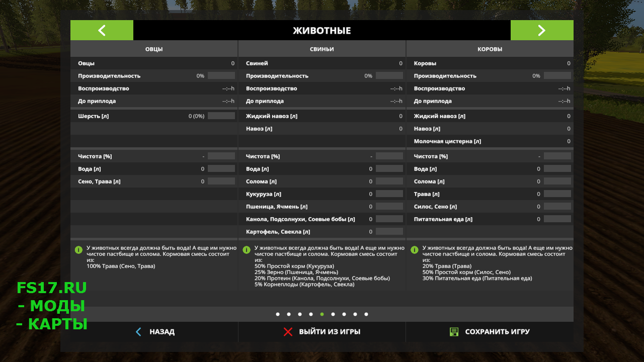
Task: Click cows Солома [л] label
Action: (430, 182)
